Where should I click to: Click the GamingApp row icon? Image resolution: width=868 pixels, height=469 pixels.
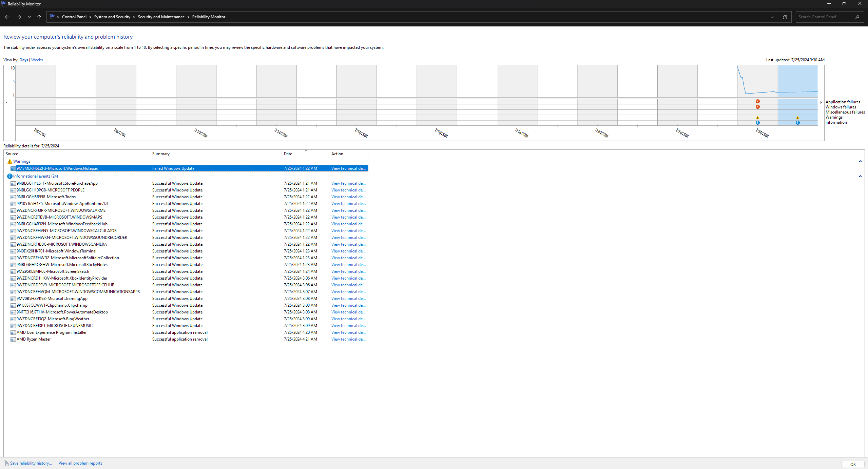coord(13,299)
